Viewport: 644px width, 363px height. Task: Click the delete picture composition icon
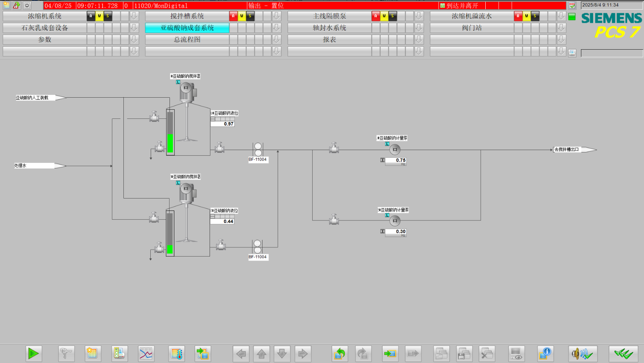(x=487, y=353)
